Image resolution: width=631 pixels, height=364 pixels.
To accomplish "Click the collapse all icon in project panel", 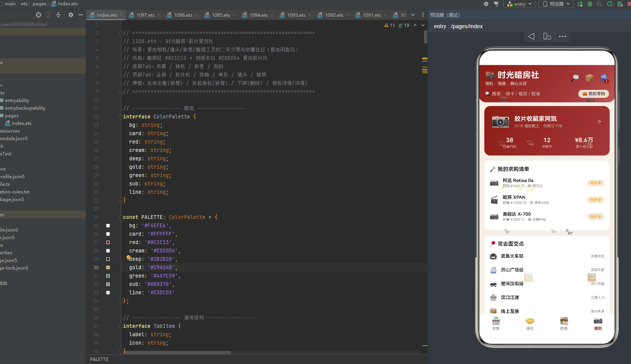I will coord(58,15).
